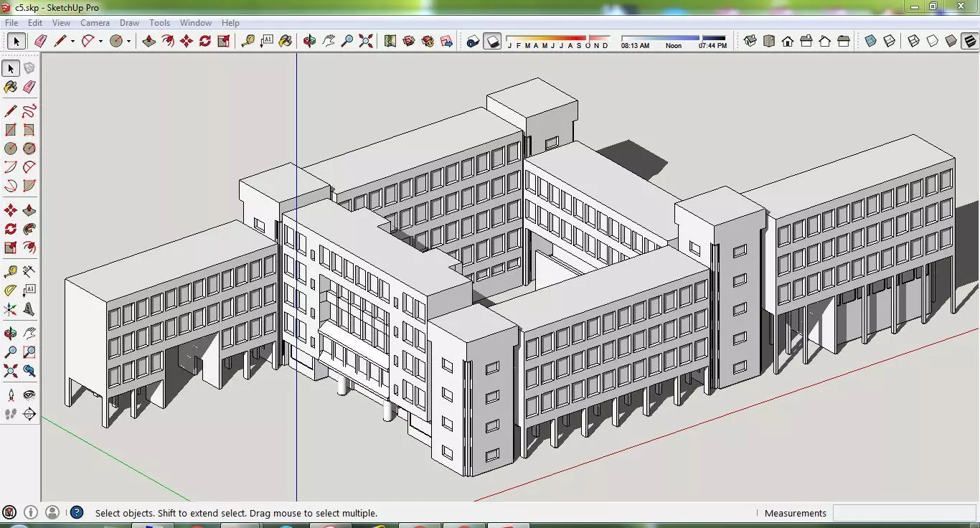Set shadow time at Noon on time slider

click(674, 45)
